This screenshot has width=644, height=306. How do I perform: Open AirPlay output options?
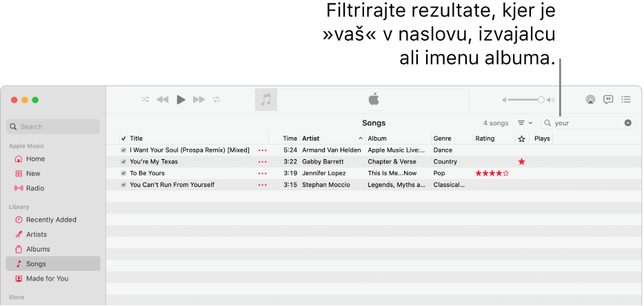(x=590, y=99)
